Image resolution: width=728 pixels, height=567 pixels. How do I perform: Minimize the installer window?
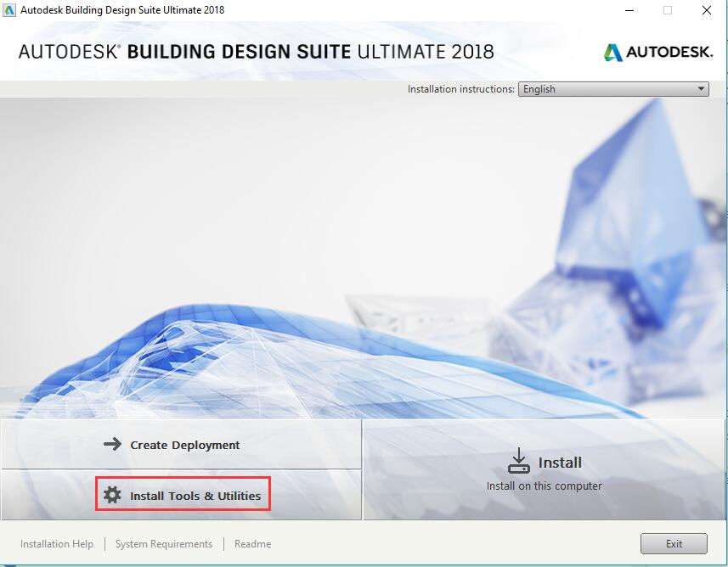629,10
